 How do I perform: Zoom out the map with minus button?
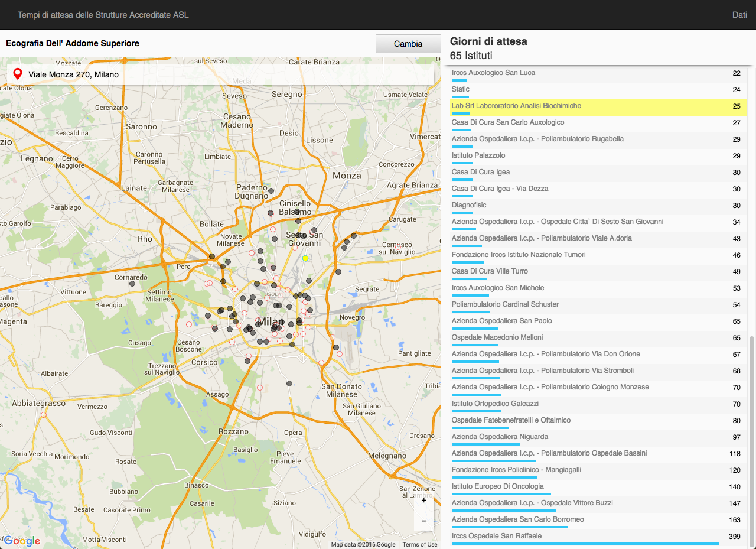[x=423, y=521]
